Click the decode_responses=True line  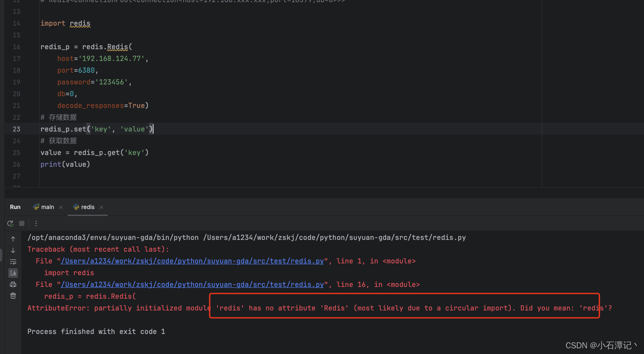[103, 106]
